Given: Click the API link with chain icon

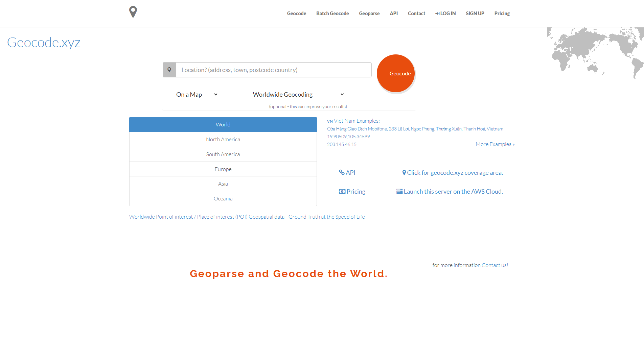Looking at the screenshot, I should tap(347, 173).
